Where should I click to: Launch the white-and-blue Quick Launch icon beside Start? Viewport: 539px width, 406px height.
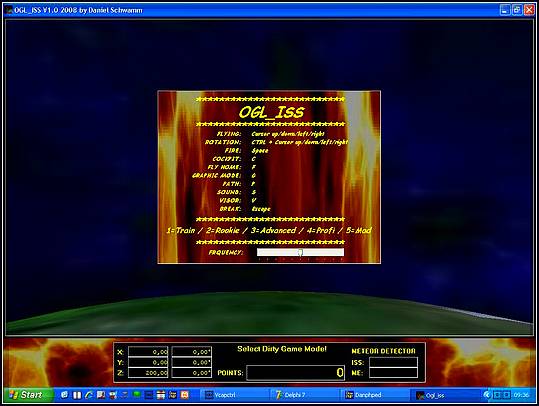pyautogui.click(x=64, y=395)
